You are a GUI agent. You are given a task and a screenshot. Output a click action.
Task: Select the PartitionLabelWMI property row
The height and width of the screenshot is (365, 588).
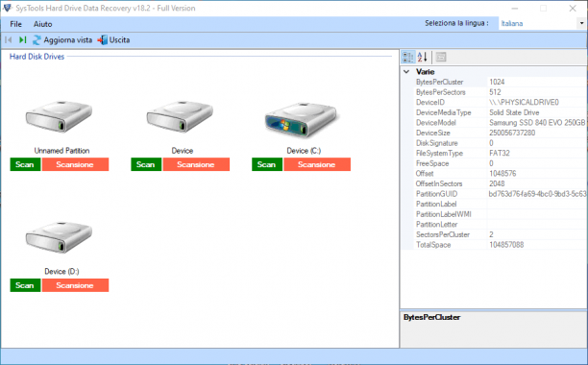point(500,214)
